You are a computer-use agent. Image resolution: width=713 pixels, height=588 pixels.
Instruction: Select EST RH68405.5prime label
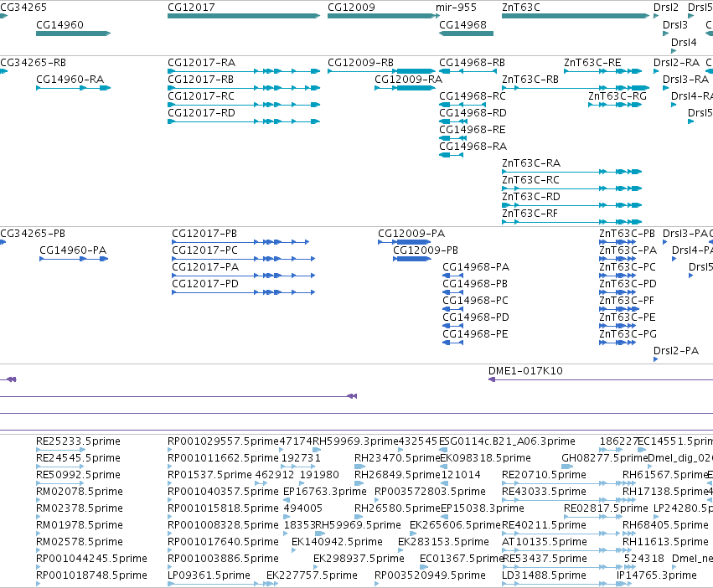665,525
